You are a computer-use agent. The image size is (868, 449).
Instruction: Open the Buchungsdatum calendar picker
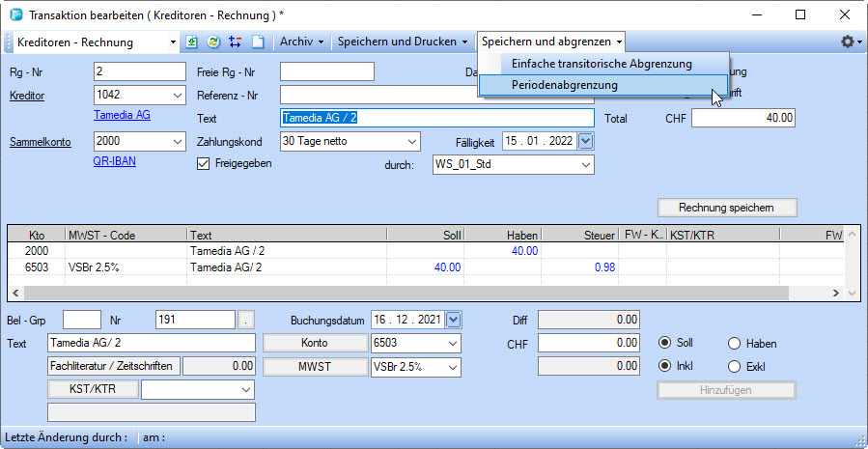pyautogui.click(x=454, y=320)
